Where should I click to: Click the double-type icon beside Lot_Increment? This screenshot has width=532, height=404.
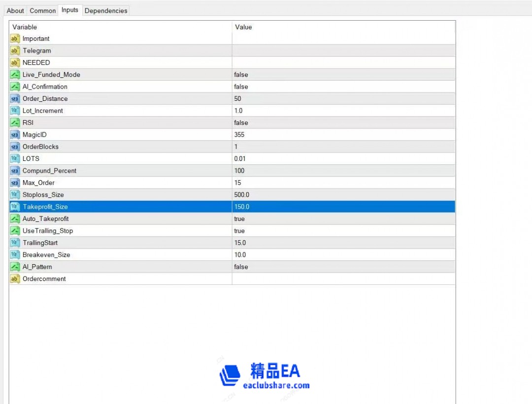pyautogui.click(x=15, y=111)
